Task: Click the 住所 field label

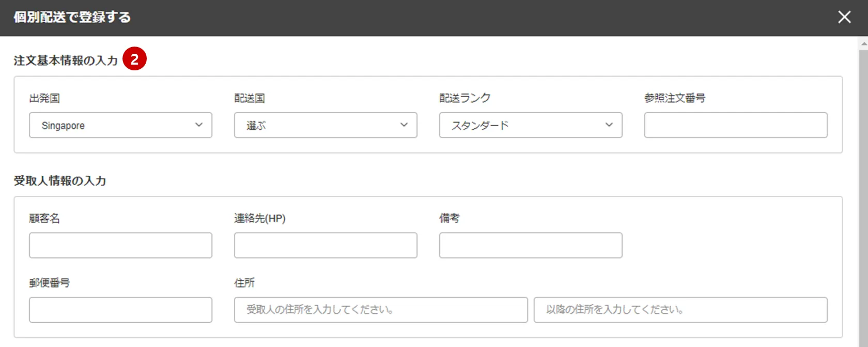Action: tap(244, 283)
